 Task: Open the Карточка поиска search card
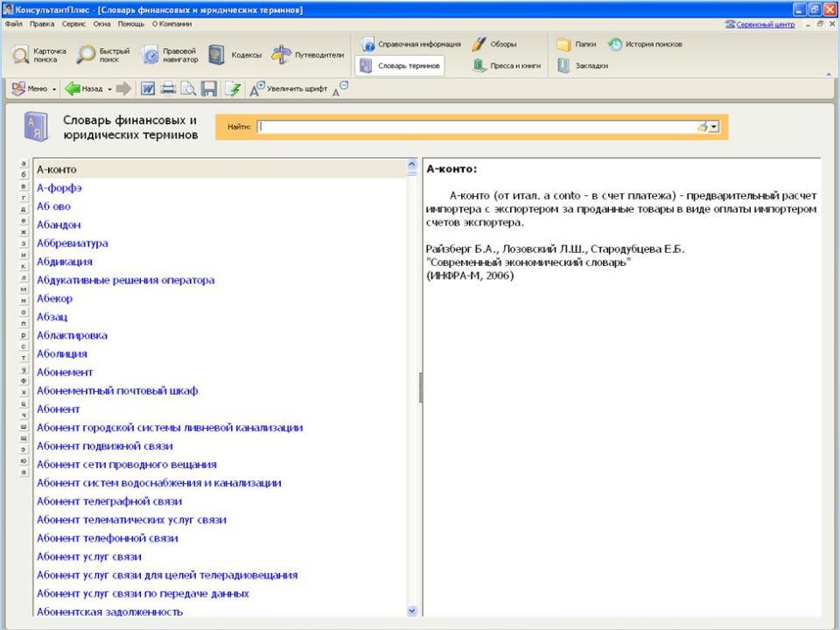pyautogui.click(x=39, y=54)
